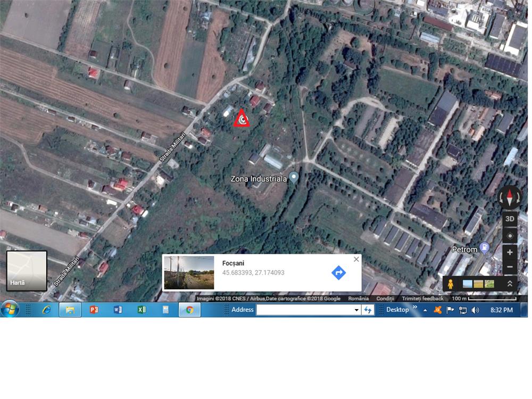Select the Pegman Street View figure
The width and height of the screenshot is (532, 399).
[x=451, y=284]
